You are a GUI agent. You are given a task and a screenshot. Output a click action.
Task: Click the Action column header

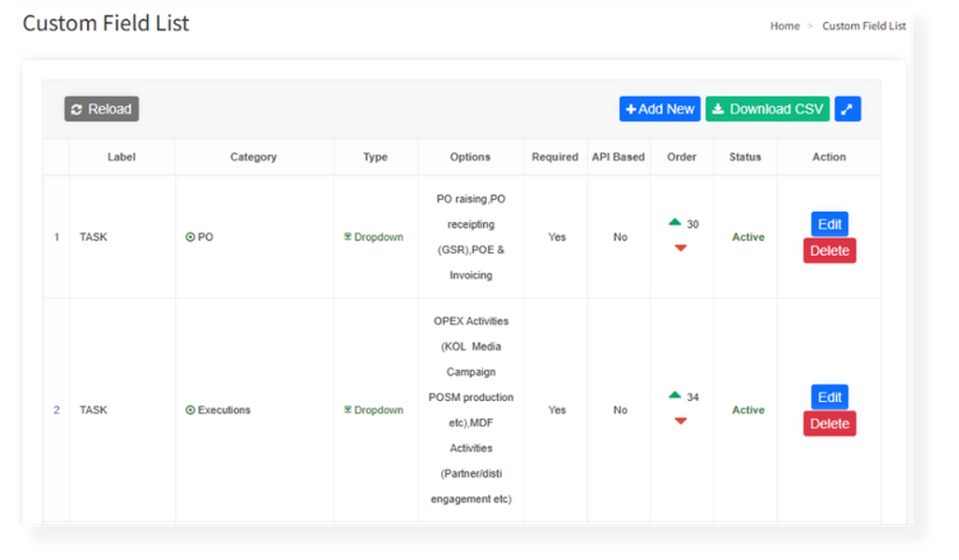coord(829,157)
